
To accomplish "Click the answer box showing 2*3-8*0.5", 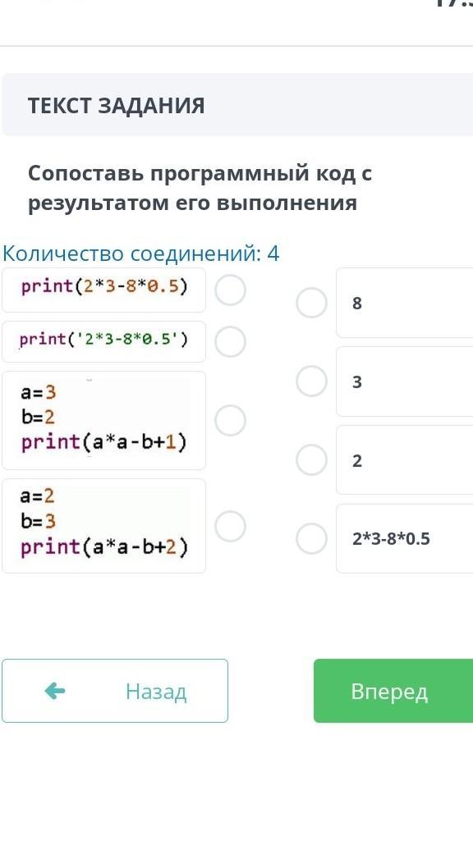I will 405,539.
